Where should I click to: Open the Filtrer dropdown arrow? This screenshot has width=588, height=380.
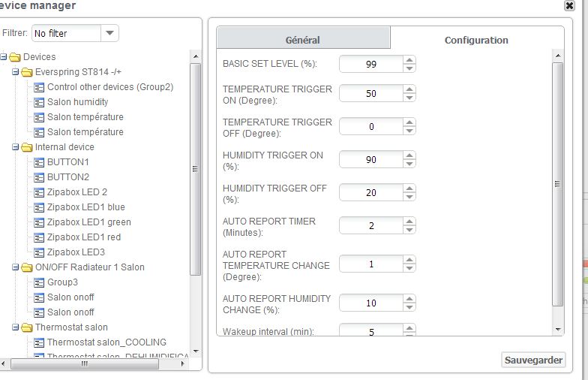tap(109, 33)
